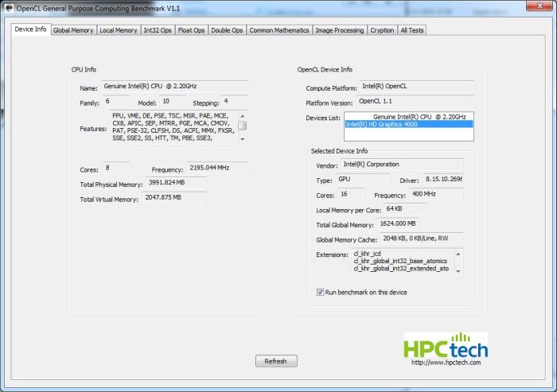Close the OpenCL Benchmark window
Viewport: 557px width, 392px height.
[539, 6]
